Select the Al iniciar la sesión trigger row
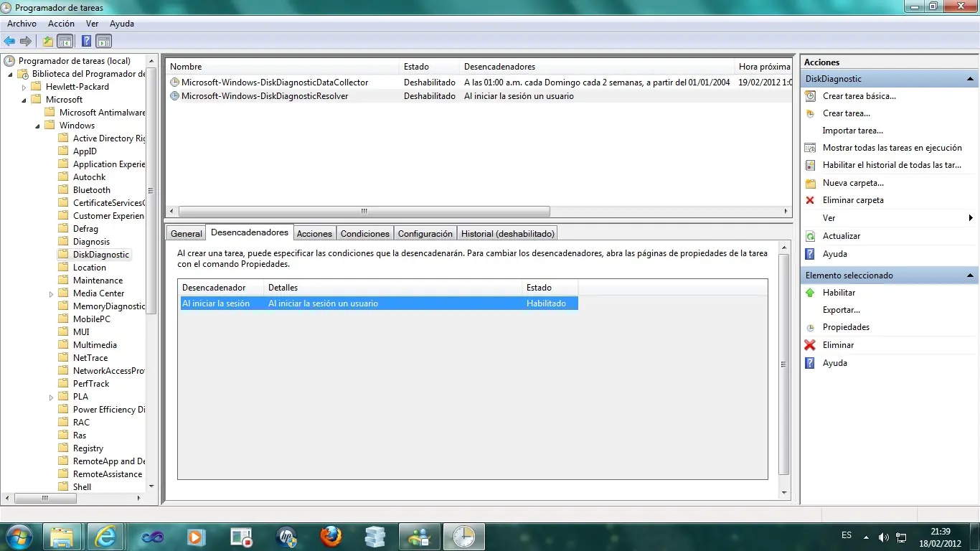The width and height of the screenshot is (980, 551). (x=378, y=303)
